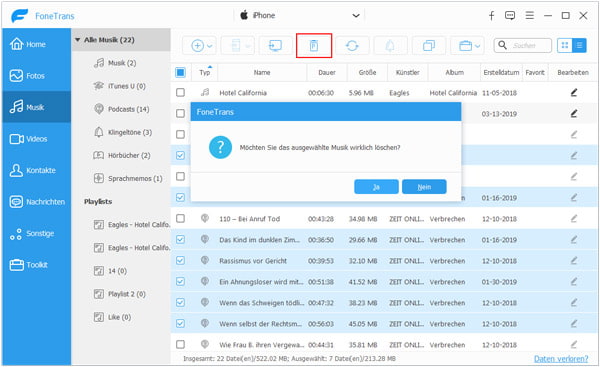Confirm deletion with Ja button
Viewport: 600px width, 367px height.
376,187
